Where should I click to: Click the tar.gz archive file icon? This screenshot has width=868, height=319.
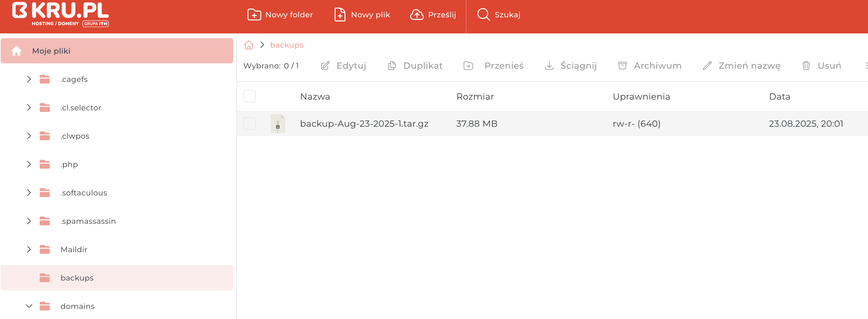[278, 124]
